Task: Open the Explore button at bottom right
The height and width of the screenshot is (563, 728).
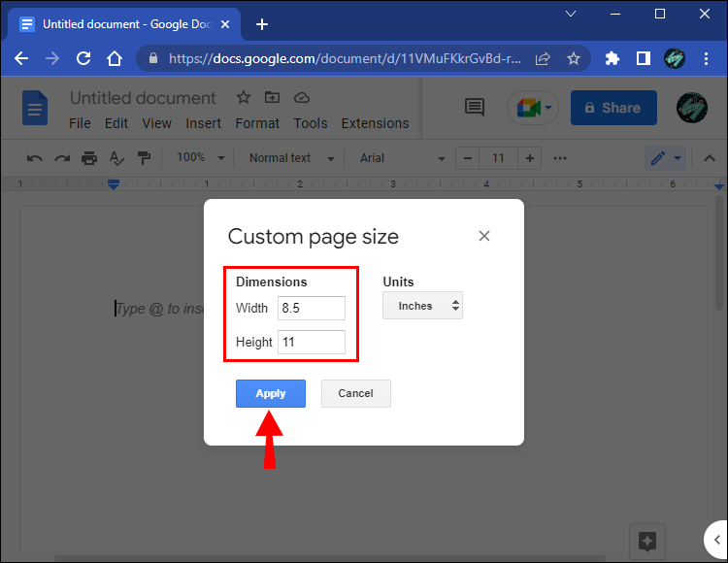Action: tap(647, 541)
